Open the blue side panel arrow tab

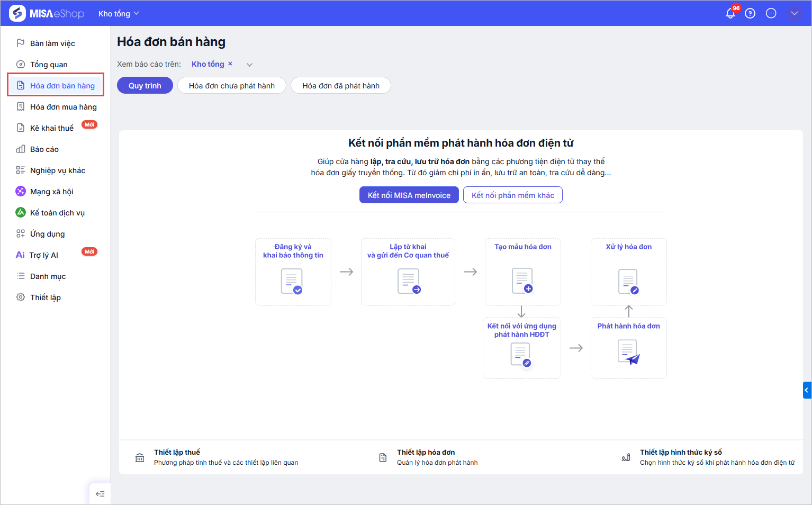pos(807,390)
